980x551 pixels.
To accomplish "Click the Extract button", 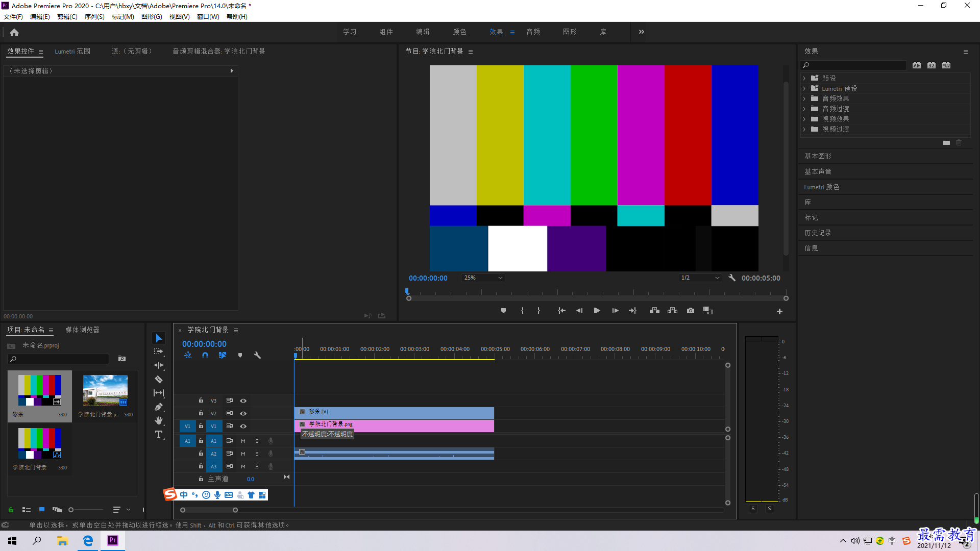I will pos(672,311).
